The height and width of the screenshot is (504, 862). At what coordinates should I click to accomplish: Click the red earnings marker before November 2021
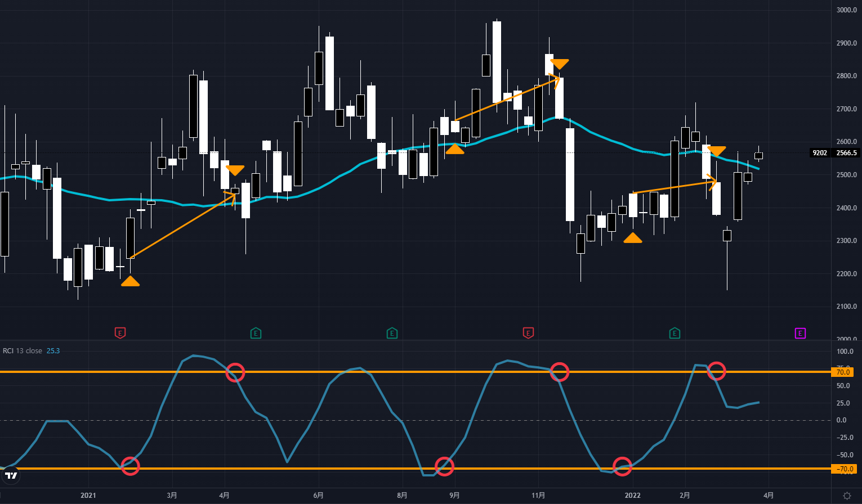528,333
